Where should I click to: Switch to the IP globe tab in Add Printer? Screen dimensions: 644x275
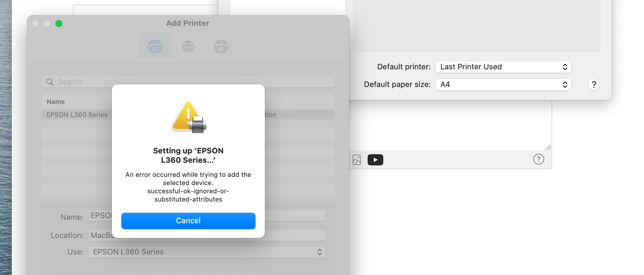click(188, 46)
